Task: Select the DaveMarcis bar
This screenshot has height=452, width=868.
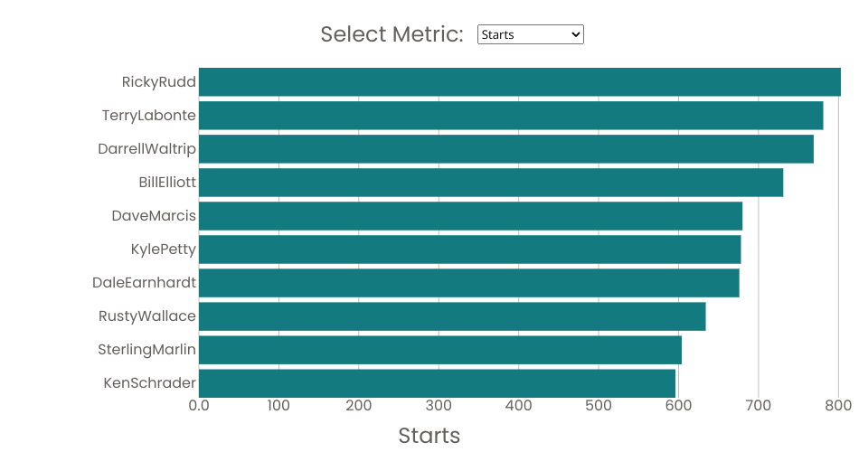Action: [470, 216]
